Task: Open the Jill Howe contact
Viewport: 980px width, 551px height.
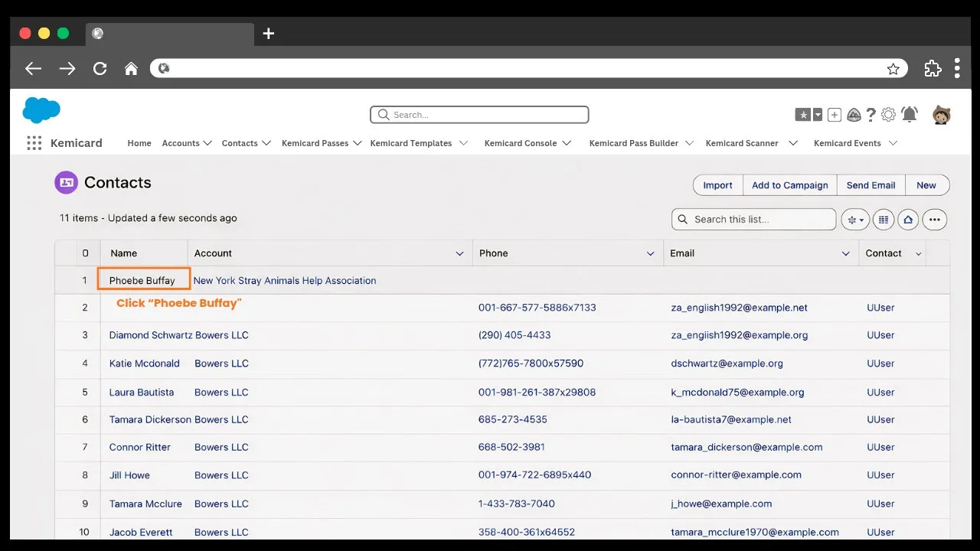Action: [129, 475]
